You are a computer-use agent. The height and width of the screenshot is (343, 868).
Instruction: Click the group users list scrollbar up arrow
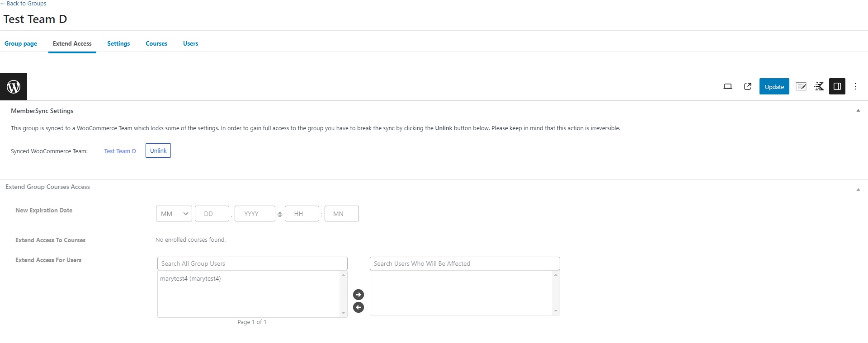click(x=343, y=275)
